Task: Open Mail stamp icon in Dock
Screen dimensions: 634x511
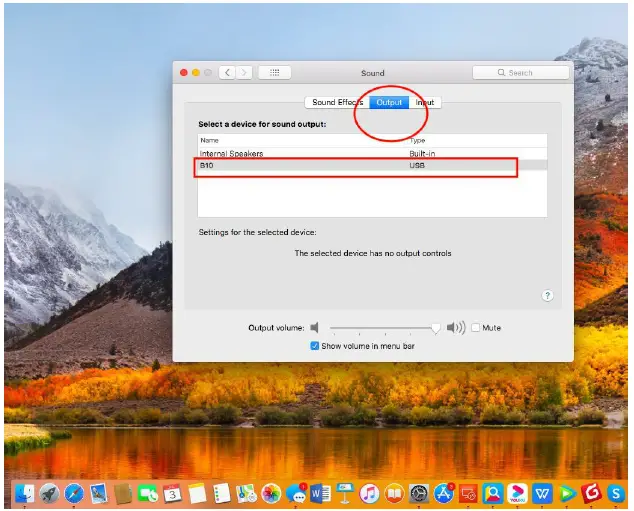Action: click(99, 494)
